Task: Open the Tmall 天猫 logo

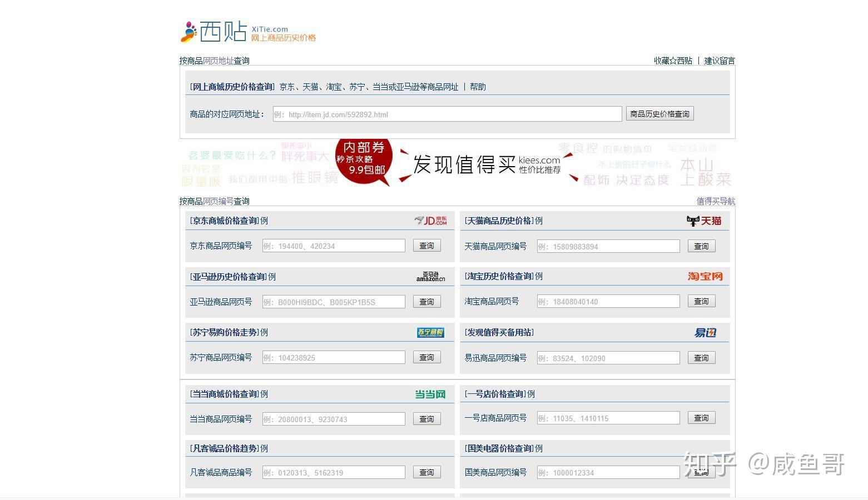Action: click(704, 221)
